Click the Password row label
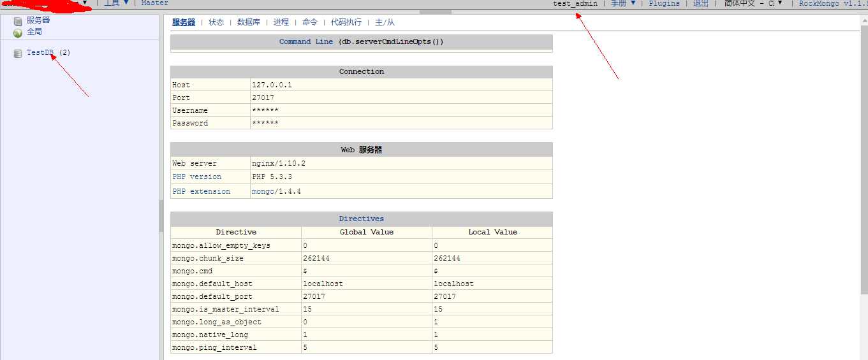 click(190, 124)
